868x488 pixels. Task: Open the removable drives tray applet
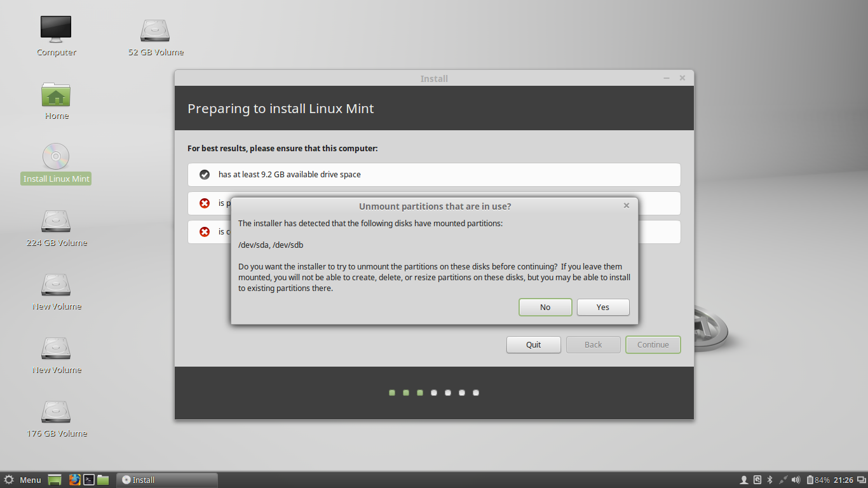click(757, 480)
